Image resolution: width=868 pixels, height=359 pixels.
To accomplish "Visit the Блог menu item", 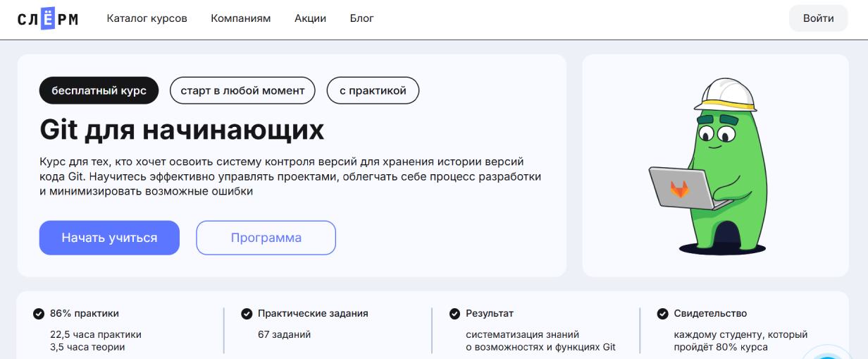I will pyautogui.click(x=362, y=18).
